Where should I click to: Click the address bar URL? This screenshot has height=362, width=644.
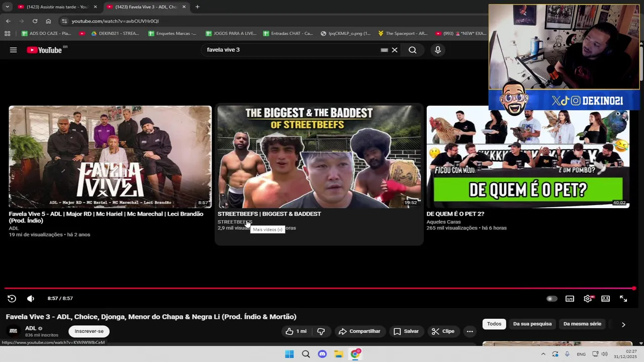[x=115, y=21]
